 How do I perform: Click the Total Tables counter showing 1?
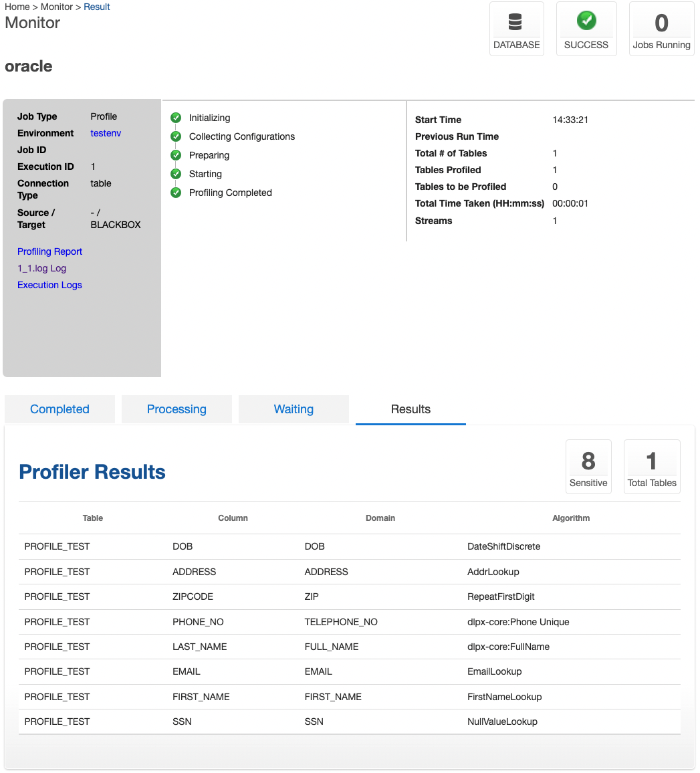point(651,466)
